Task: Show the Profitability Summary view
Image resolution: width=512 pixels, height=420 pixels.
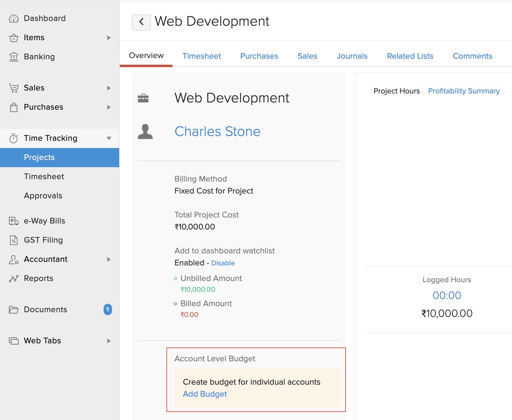Action: [x=463, y=91]
